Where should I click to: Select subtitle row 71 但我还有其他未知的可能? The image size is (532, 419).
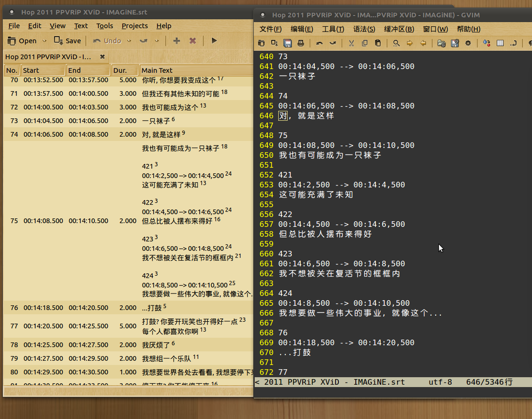pos(128,93)
